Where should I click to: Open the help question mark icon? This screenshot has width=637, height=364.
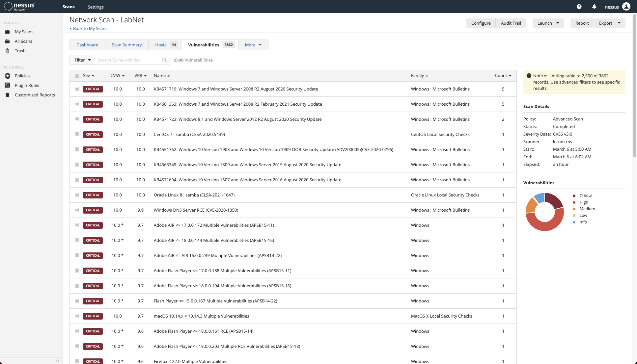(x=579, y=7)
